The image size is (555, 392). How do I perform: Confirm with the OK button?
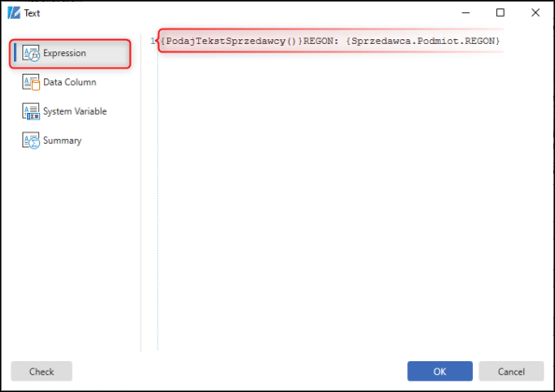440,371
